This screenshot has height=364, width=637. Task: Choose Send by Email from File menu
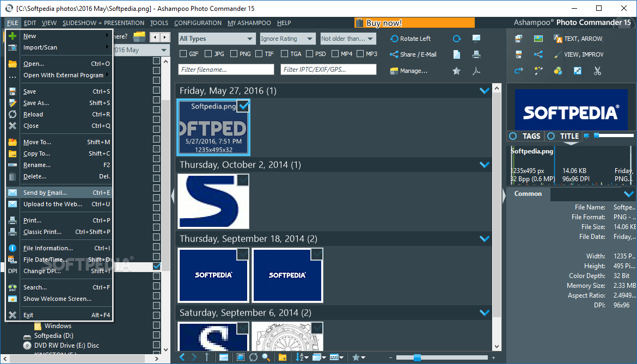tap(59, 193)
